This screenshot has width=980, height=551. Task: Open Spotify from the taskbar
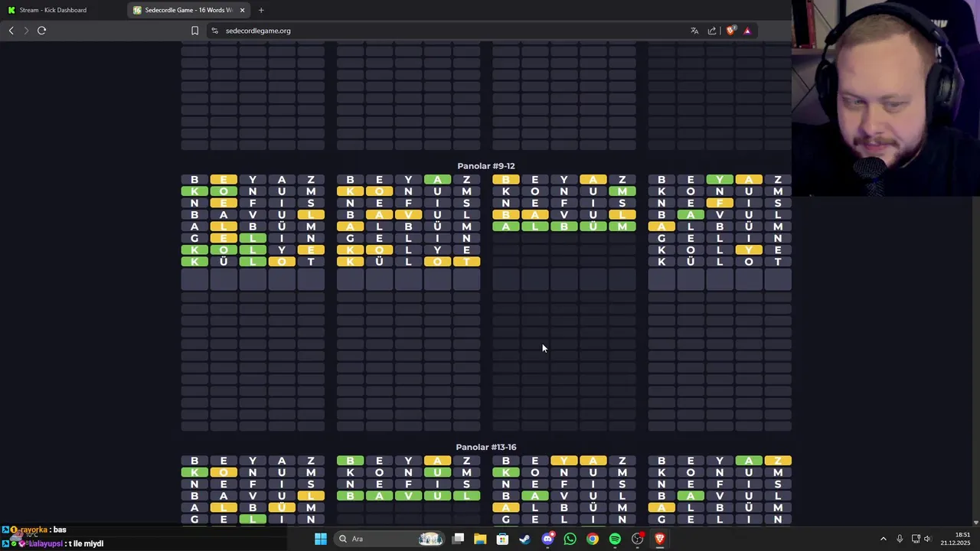pyautogui.click(x=615, y=539)
